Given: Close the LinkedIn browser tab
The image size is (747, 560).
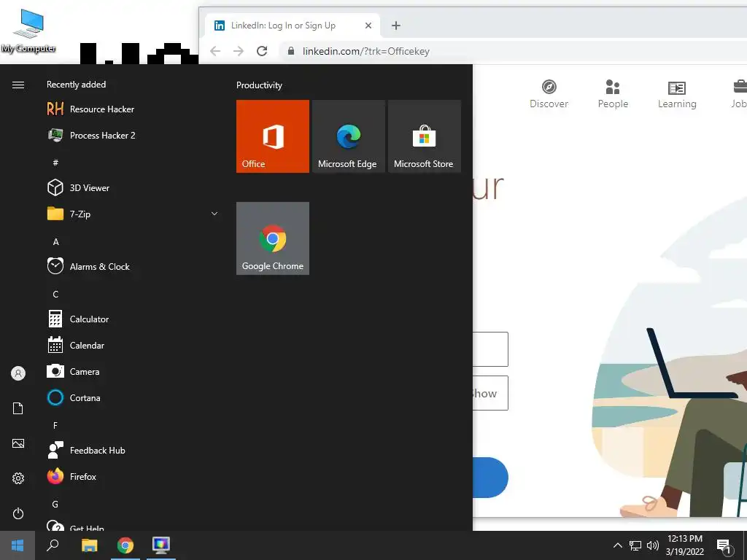Looking at the screenshot, I should pos(368,26).
